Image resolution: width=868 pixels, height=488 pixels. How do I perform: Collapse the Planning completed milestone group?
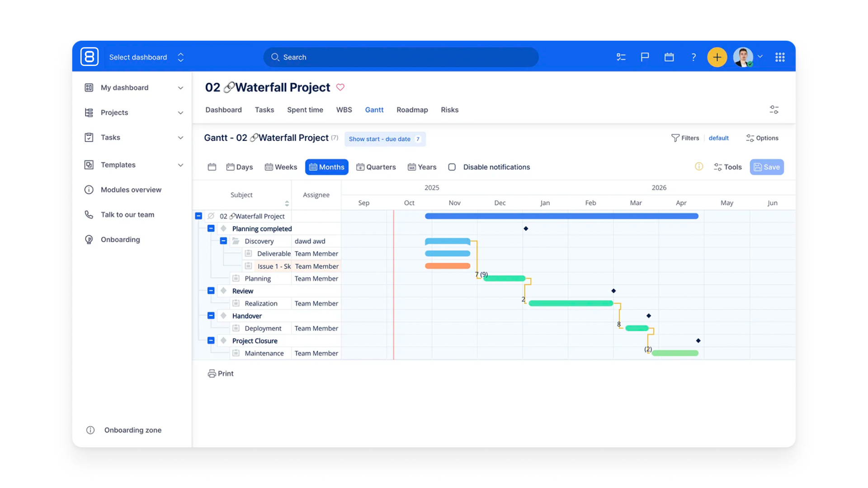211,229
